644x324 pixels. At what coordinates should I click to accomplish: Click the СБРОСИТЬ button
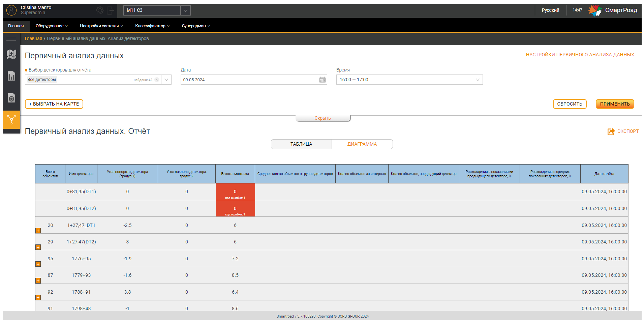pyautogui.click(x=570, y=104)
